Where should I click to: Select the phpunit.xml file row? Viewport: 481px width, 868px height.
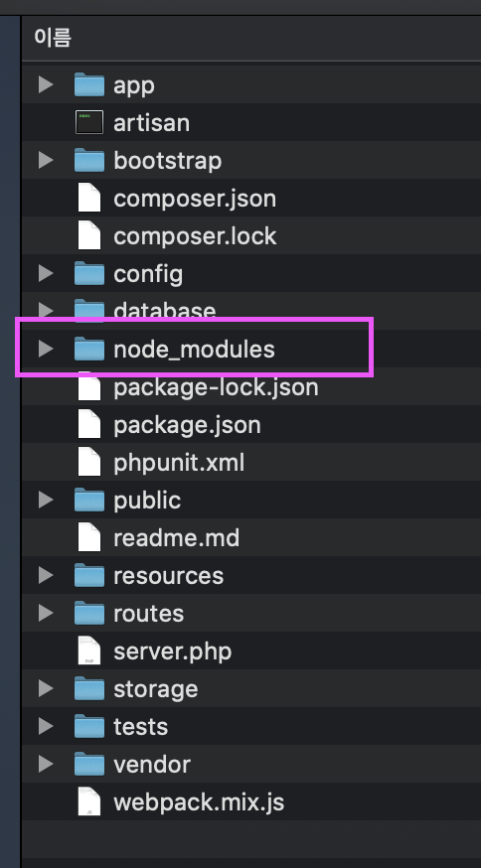click(x=251, y=462)
